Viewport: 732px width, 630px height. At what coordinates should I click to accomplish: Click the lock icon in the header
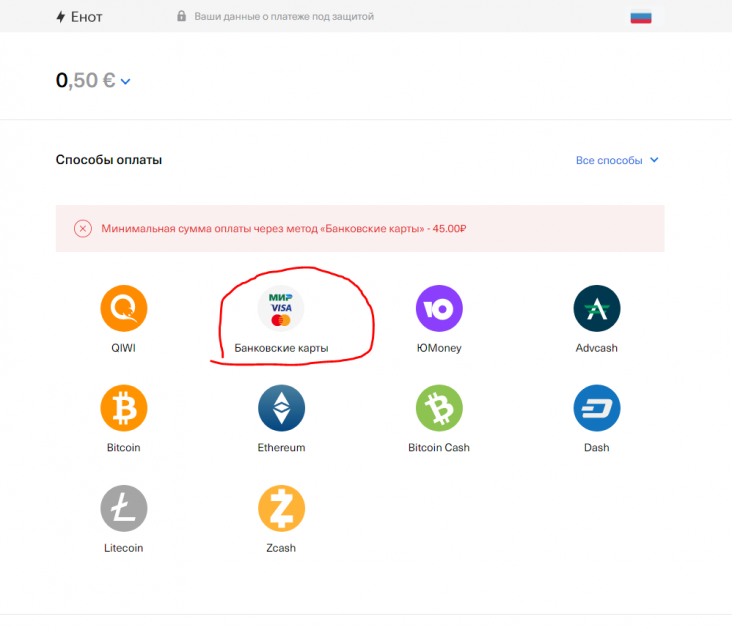pyautogui.click(x=182, y=17)
